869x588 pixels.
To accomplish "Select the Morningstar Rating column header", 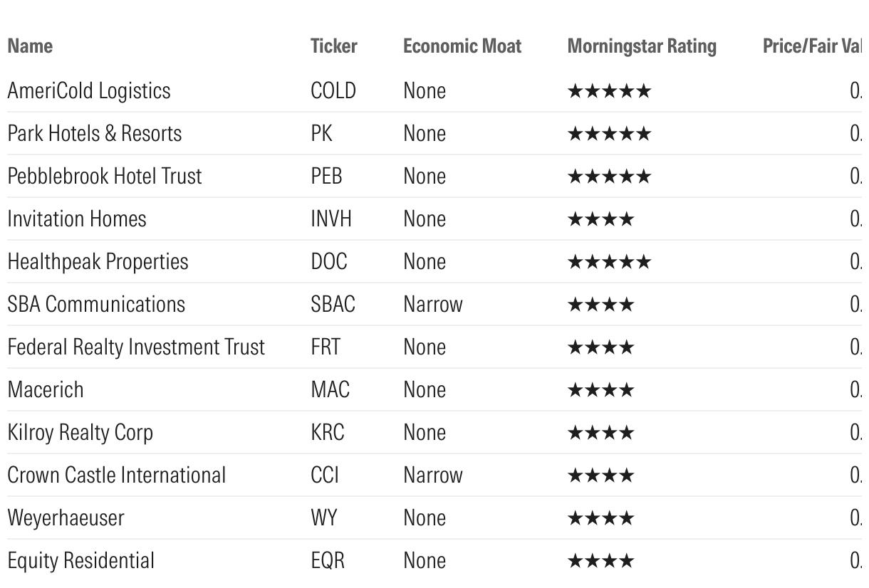I will point(641,46).
